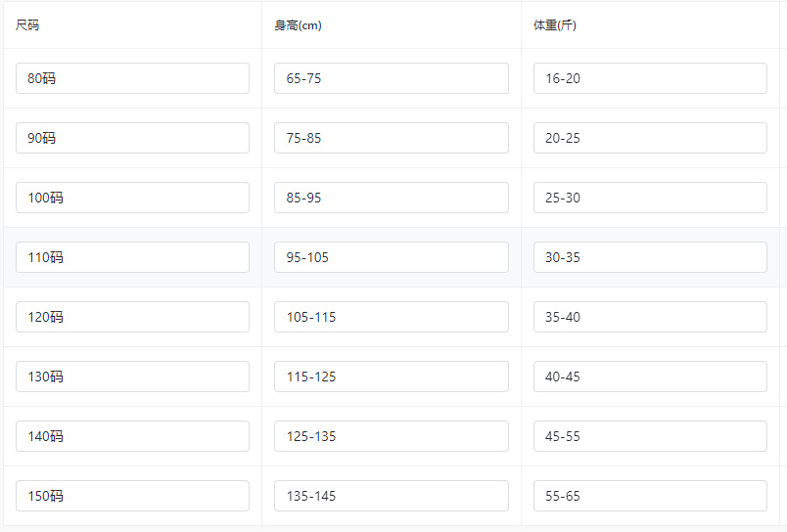This screenshot has height=532, width=787.
Task: Click the 75-85 height field
Action: [x=391, y=138]
